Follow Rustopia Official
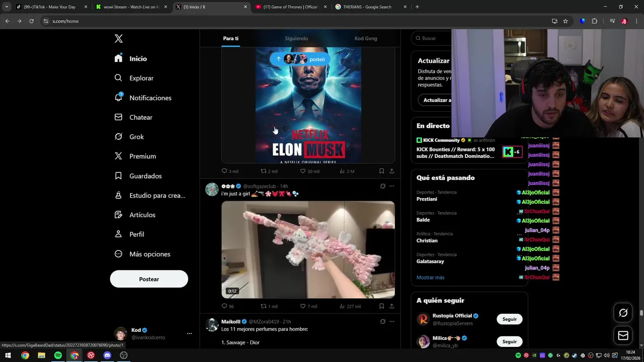 tap(509, 319)
